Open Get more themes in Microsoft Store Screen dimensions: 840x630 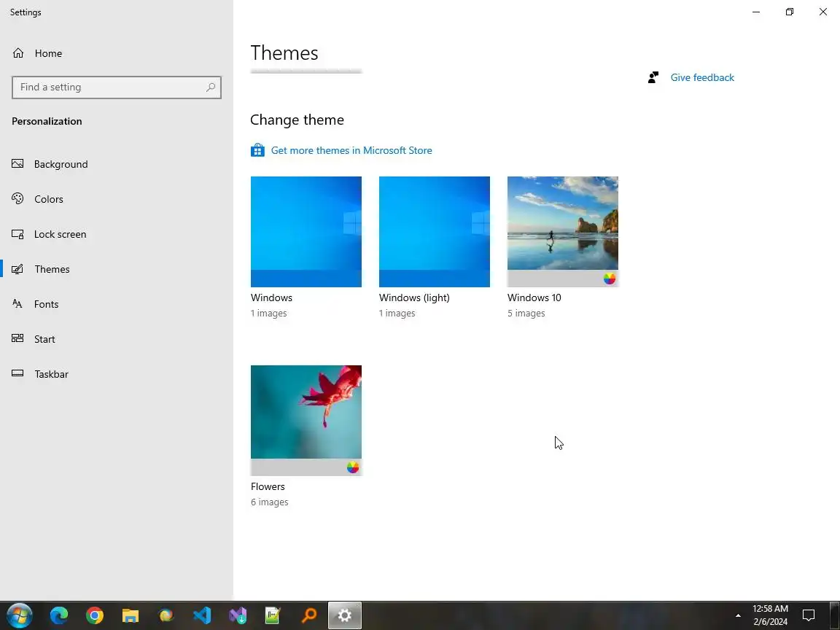click(351, 150)
